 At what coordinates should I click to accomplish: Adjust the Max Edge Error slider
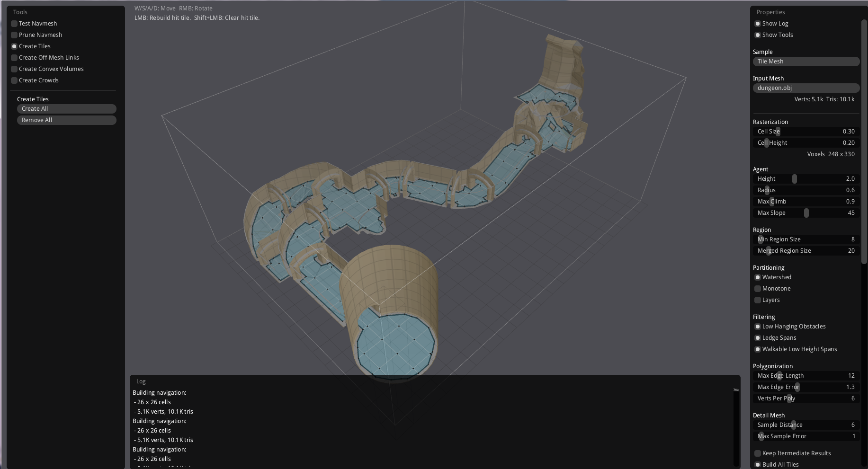pos(806,387)
